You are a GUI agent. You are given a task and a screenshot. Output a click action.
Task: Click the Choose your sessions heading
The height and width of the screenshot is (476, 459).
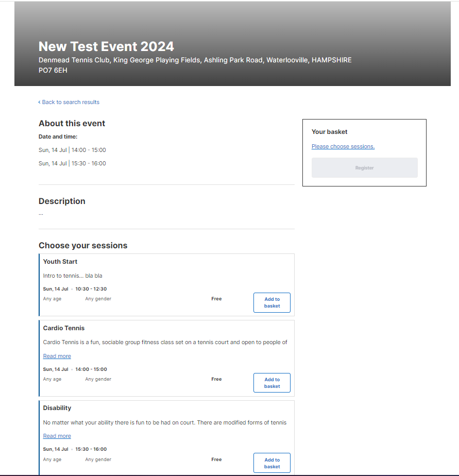pos(83,245)
